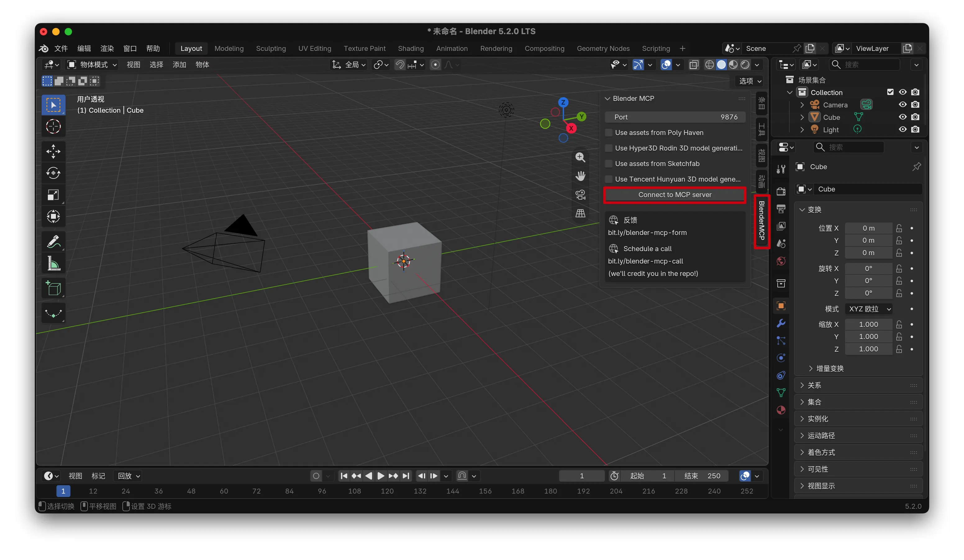Select the Box Select tool in toolbar
This screenshot has height=560, width=964.
click(x=53, y=105)
